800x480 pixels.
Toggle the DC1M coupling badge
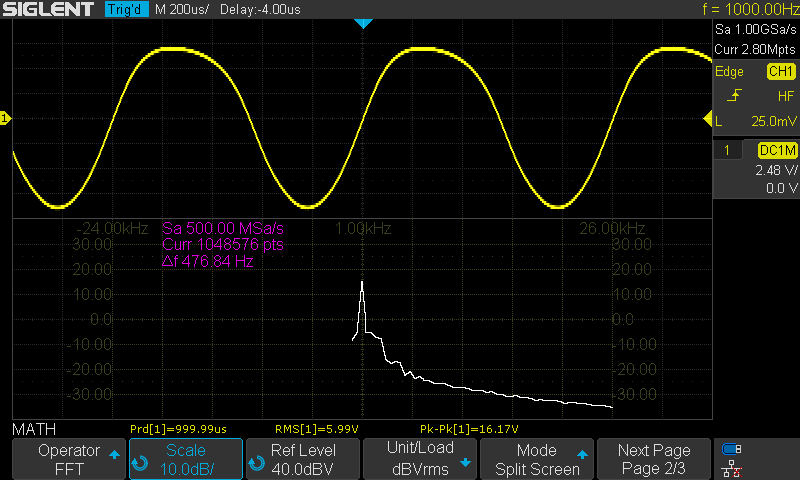tap(776, 150)
